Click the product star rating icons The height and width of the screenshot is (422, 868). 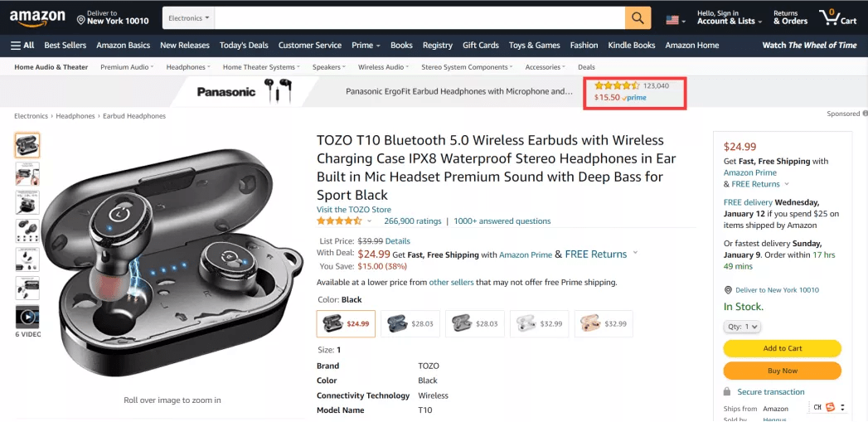pos(339,221)
